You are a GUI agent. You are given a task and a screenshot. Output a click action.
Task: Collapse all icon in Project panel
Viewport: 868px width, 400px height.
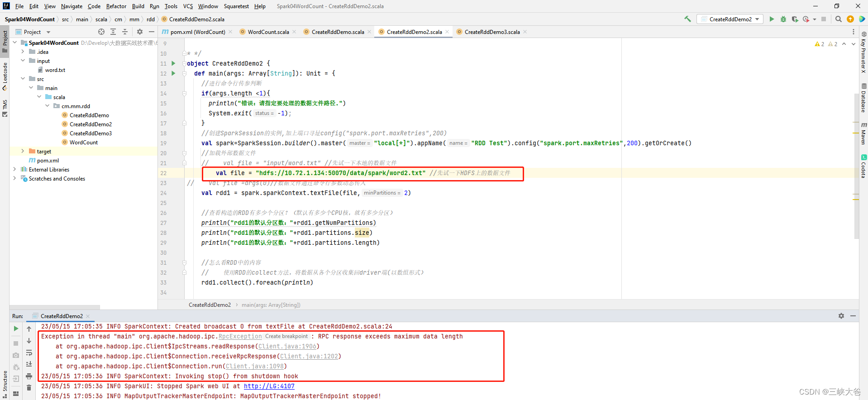[125, 32]
